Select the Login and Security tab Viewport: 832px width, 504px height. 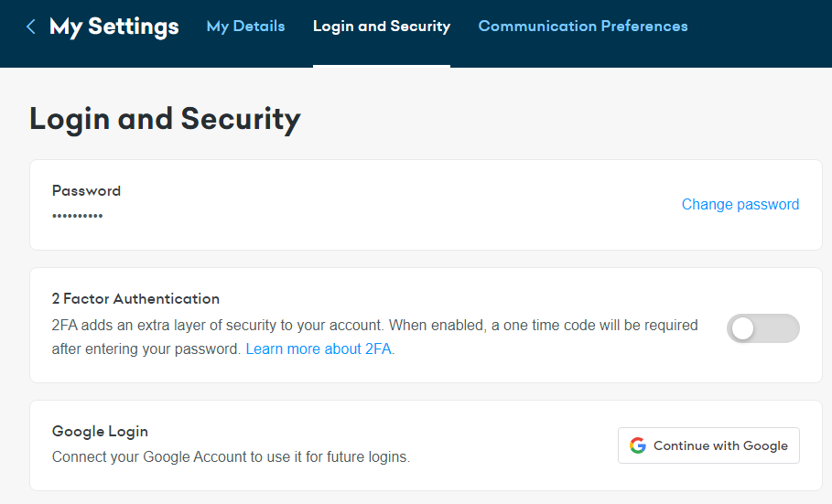(381, 27)
